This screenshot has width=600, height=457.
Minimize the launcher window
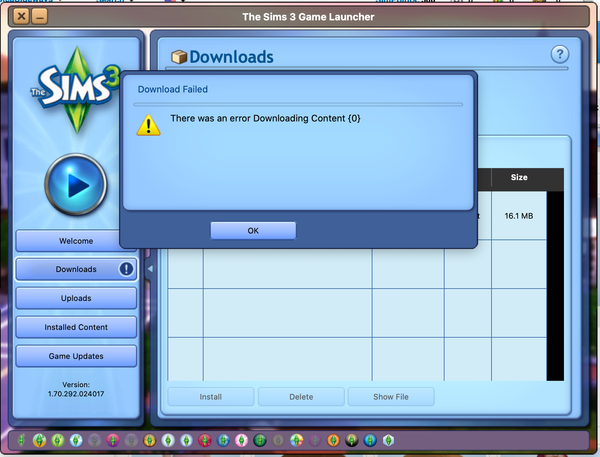[x=40, y=16]
